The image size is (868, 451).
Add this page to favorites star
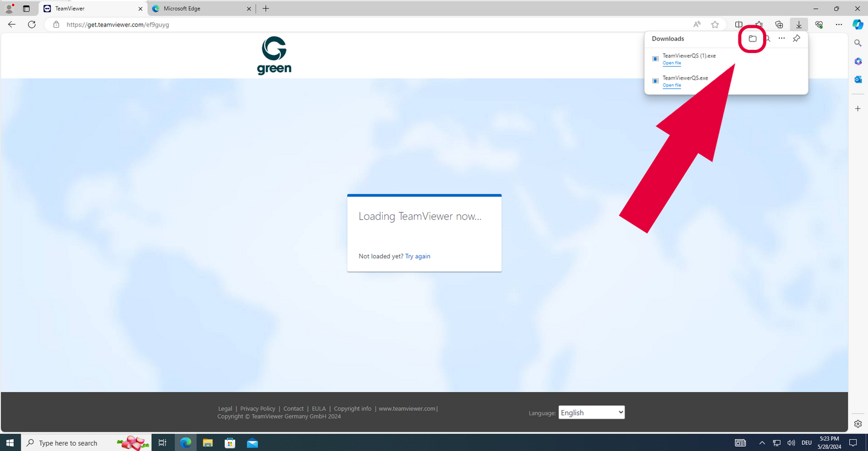pos(715,25)
